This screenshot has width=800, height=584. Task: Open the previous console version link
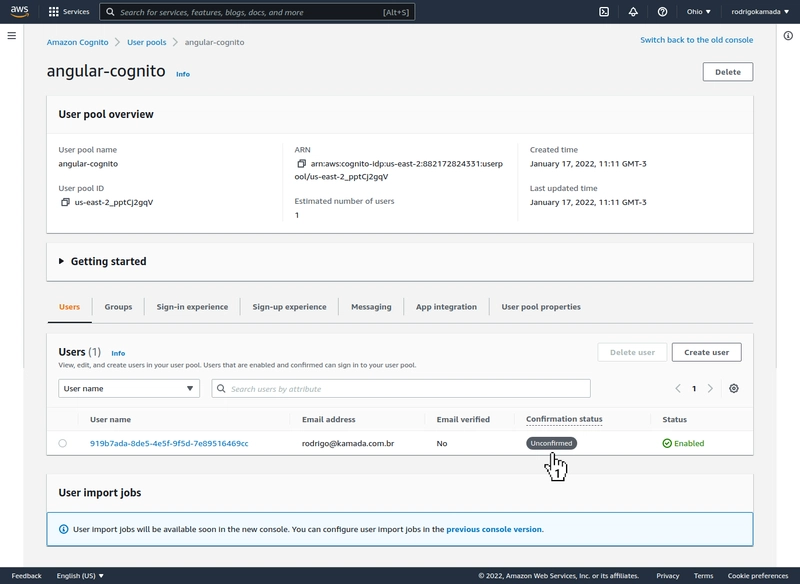[x=494, y=529]
